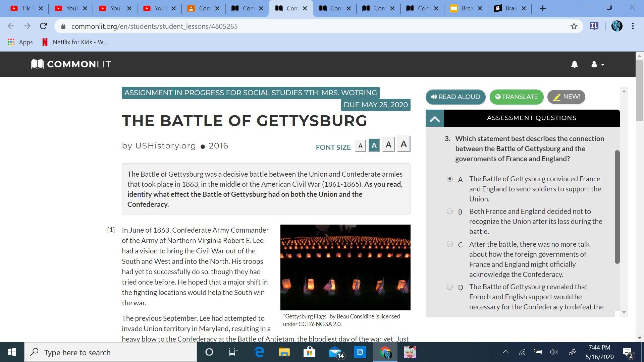
Task: Click the notification bell icon
Action: pos(574,64)
